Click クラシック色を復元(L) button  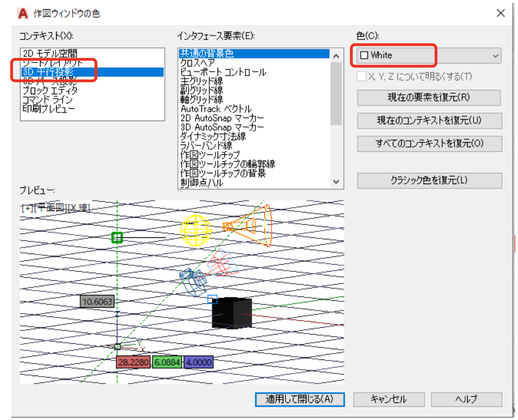[x=430, y=180]
